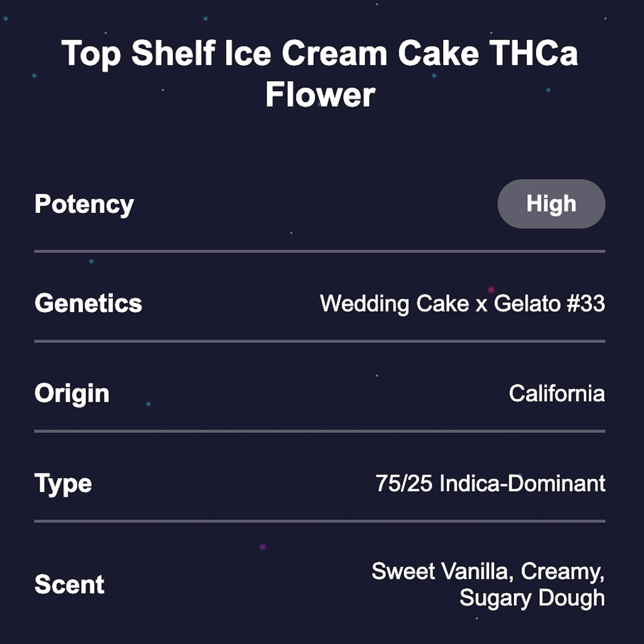
Task: Select the Potency row label
Action: click(x=84, y=204)
